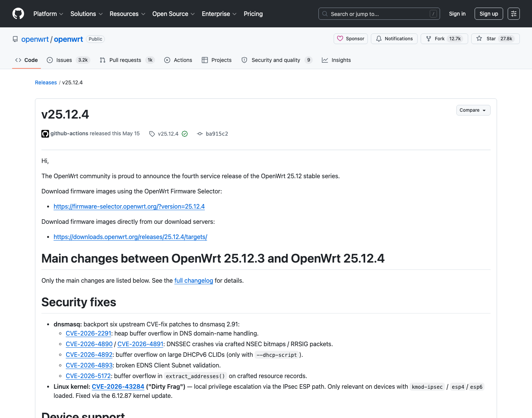Viewport: 532px width, 418px height.
Task: Expand the Platform menu
Action: pyautogui.click(x=48, y=14)
